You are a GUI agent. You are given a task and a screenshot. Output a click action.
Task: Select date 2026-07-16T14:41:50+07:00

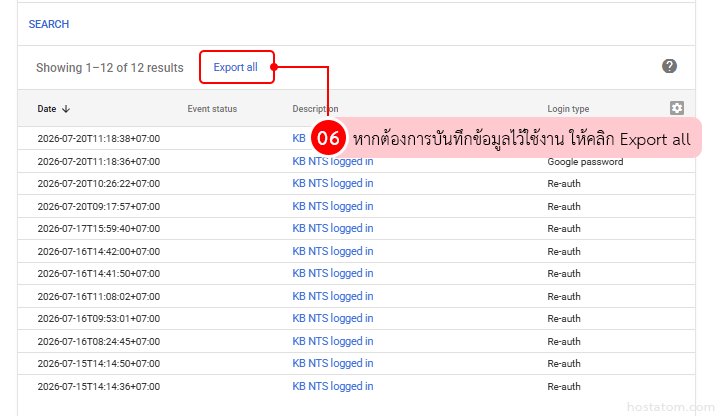(x=99, y=274)
